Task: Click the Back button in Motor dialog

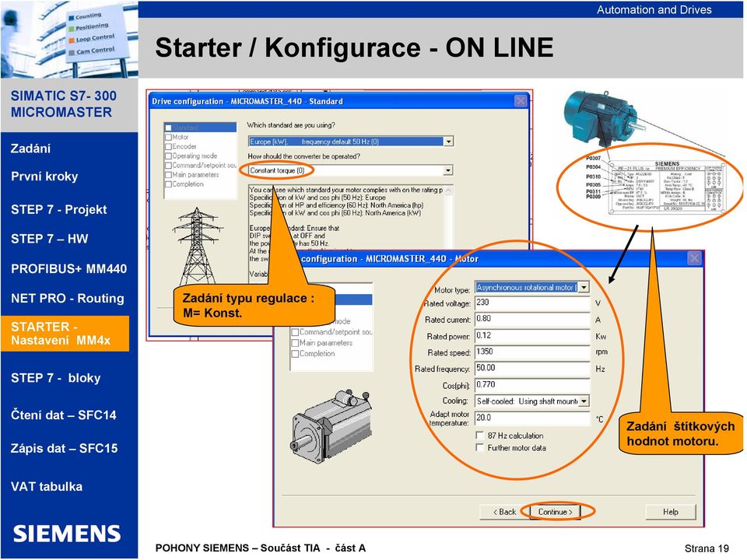Action: click(x=504, y=512)
